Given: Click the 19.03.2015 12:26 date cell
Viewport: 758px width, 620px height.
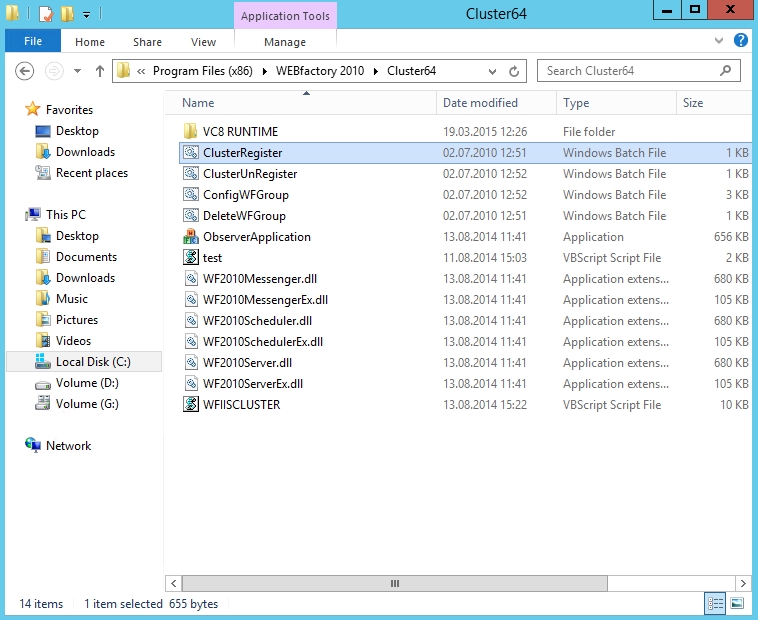Looking at the screenshot, I should (485, 132).
